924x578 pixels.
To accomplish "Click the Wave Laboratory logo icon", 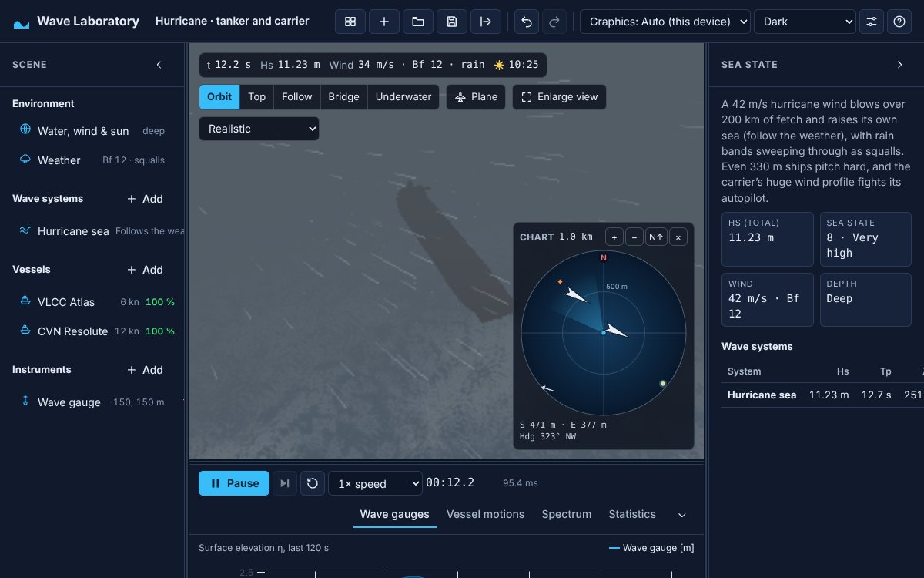I will [22, 22].
